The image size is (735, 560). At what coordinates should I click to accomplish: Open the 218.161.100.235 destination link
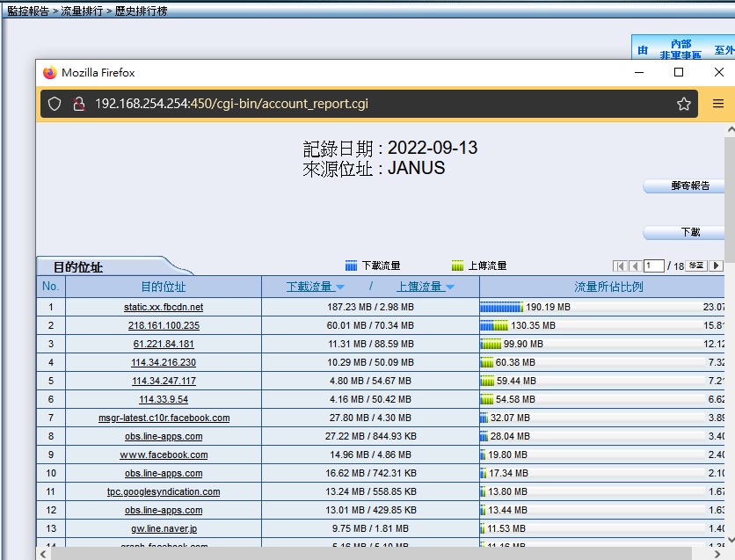point(164,325)
